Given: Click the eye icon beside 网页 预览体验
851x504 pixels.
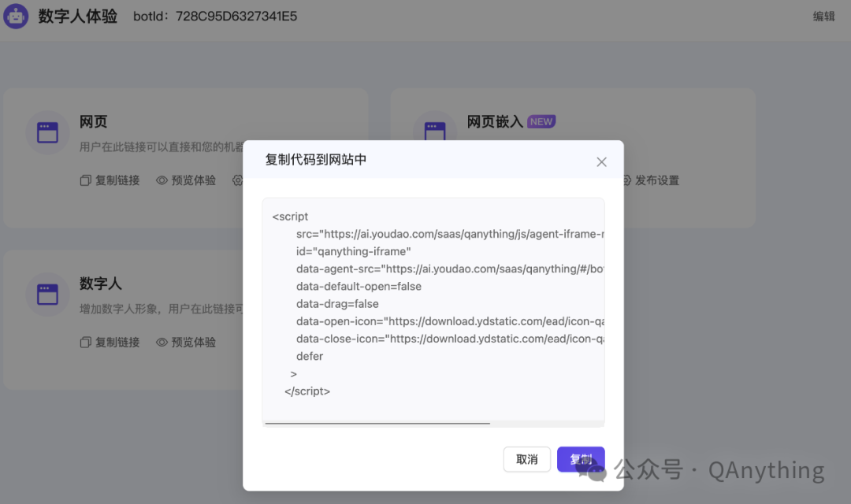Looking at the screenshot, I should coord(162,180).
